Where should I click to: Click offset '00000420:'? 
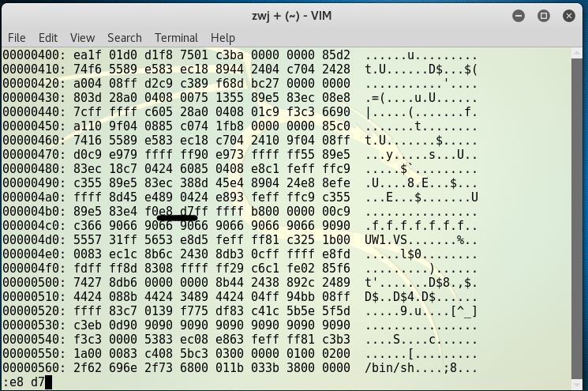point(34,83)
